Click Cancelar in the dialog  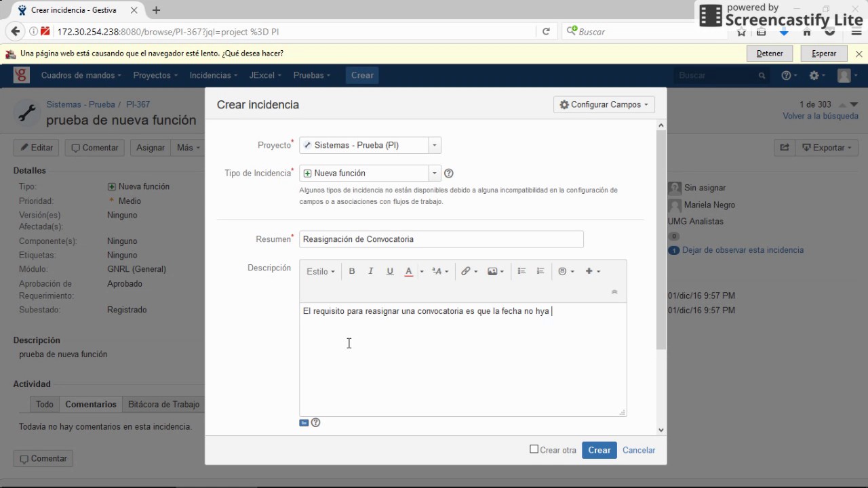point(639,450)
